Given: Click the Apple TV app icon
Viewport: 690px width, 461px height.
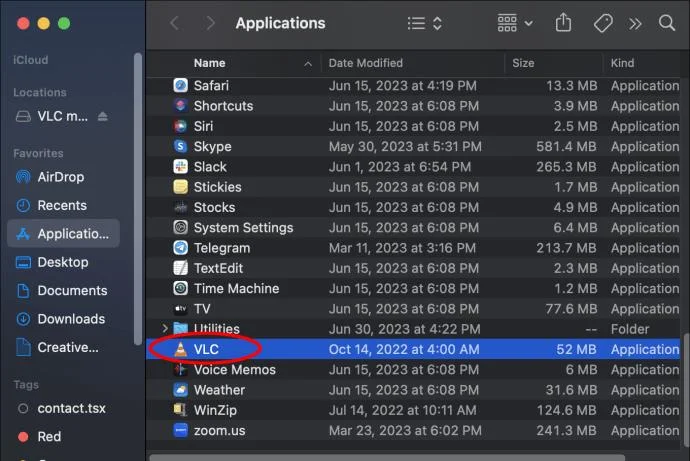Looking at the screenshot, I should pyautogui.click(x=180, y=309).
